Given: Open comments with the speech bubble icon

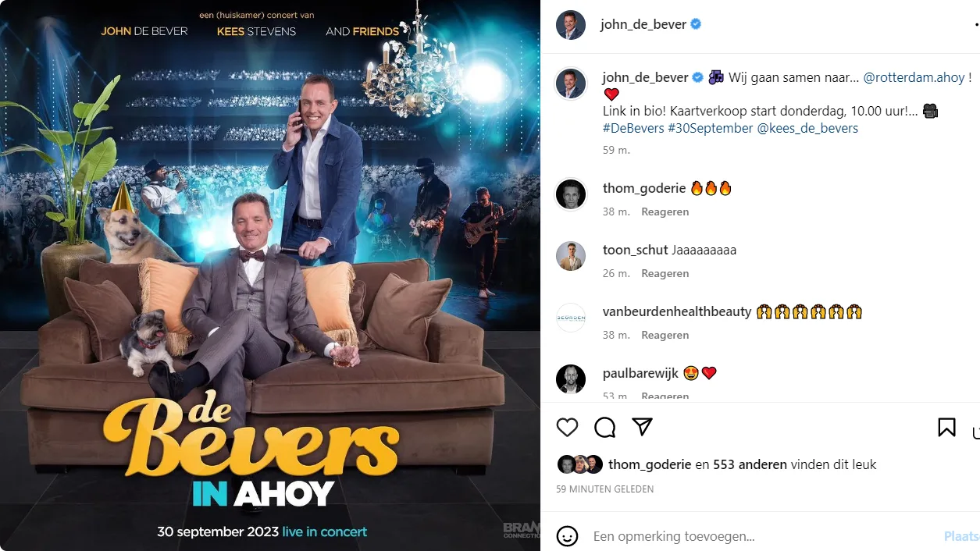Looking at the screenshot, I should point(604,427).
